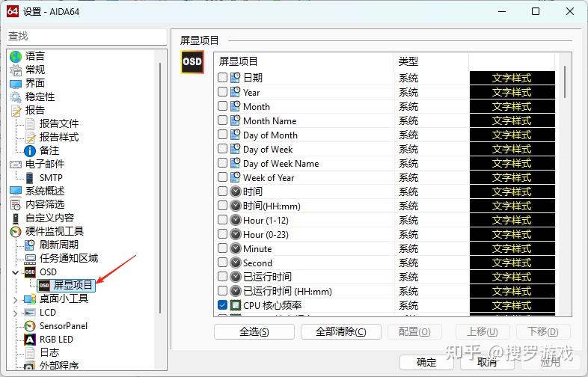Click the 下移(D) button

point(543,332)
